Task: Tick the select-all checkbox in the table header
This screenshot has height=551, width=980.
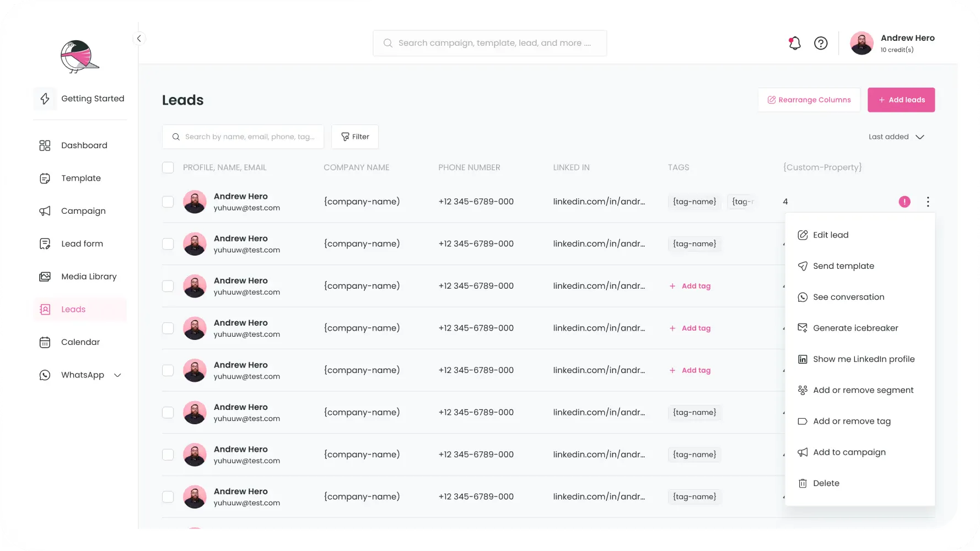Action: [x=168, y=168]
